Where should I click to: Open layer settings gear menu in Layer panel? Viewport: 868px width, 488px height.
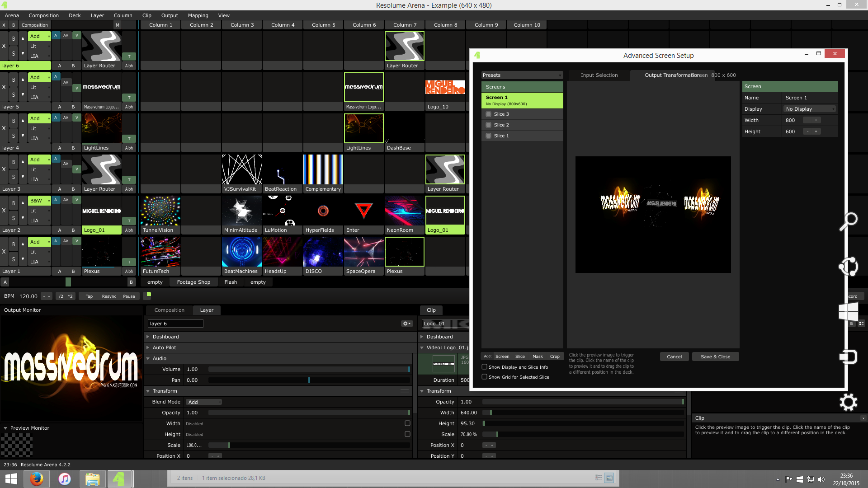tap(407, 324)
